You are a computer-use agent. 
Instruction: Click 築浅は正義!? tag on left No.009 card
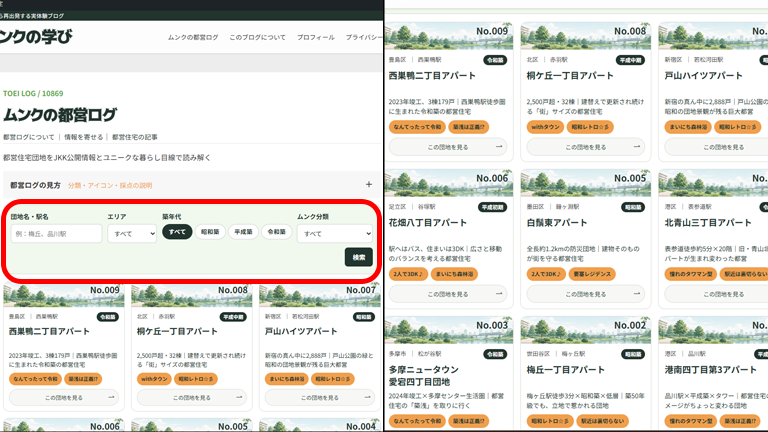[x=83, y=379]
